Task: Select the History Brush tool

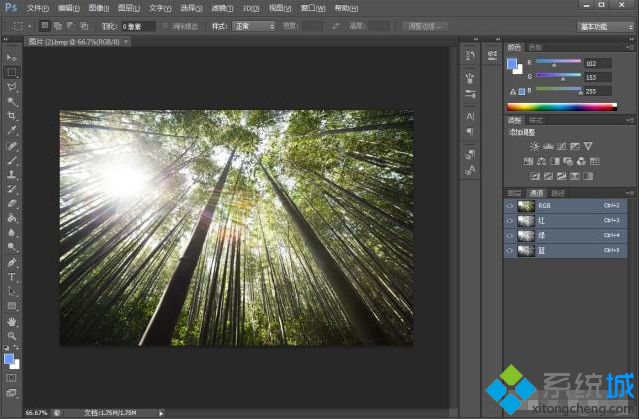Action: (11, 189)
